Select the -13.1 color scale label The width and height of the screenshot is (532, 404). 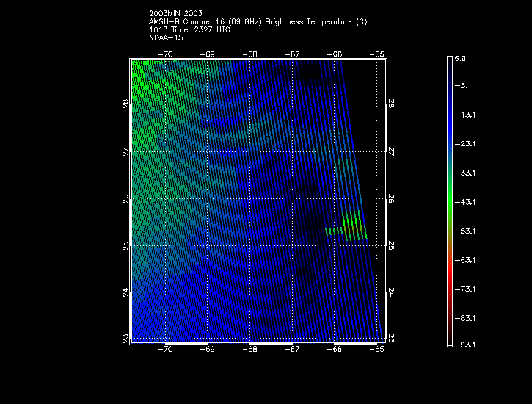tap(464, 115)
